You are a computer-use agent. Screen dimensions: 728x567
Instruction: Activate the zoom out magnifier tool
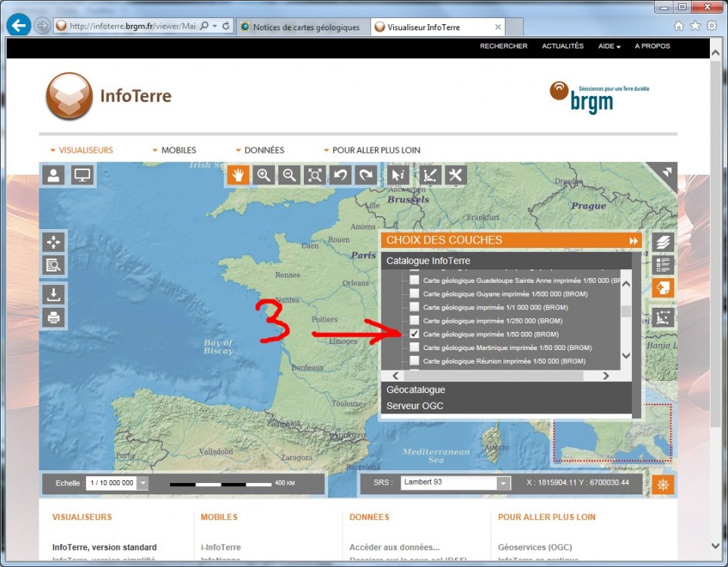tap(289, 175)
